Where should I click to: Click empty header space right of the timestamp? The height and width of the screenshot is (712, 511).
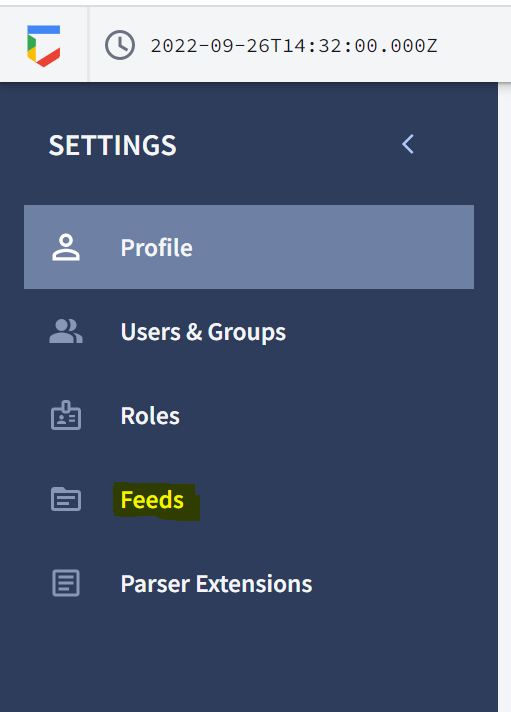pyautogui.click(x=475, y=45)
